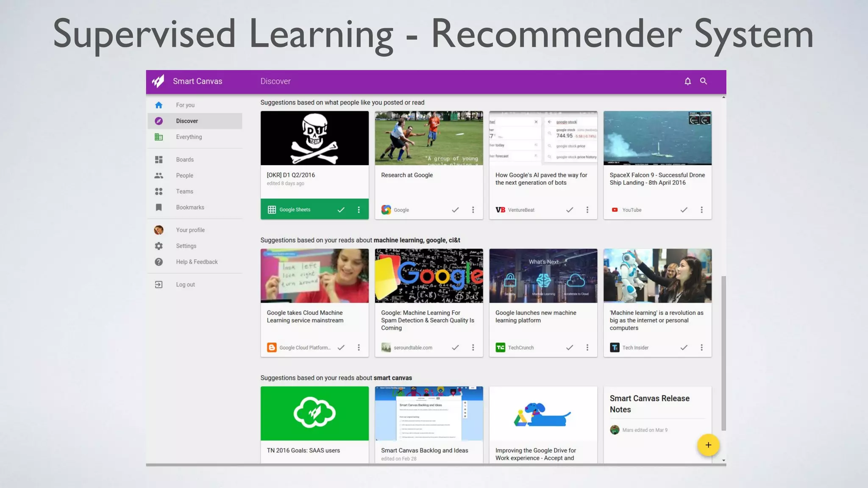
Task: Click the Settings gear icon
Action: point(159,246)
